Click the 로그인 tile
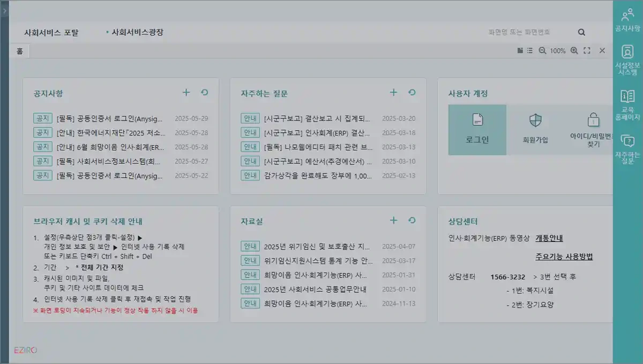643x364 pixels. click(477, 130)
